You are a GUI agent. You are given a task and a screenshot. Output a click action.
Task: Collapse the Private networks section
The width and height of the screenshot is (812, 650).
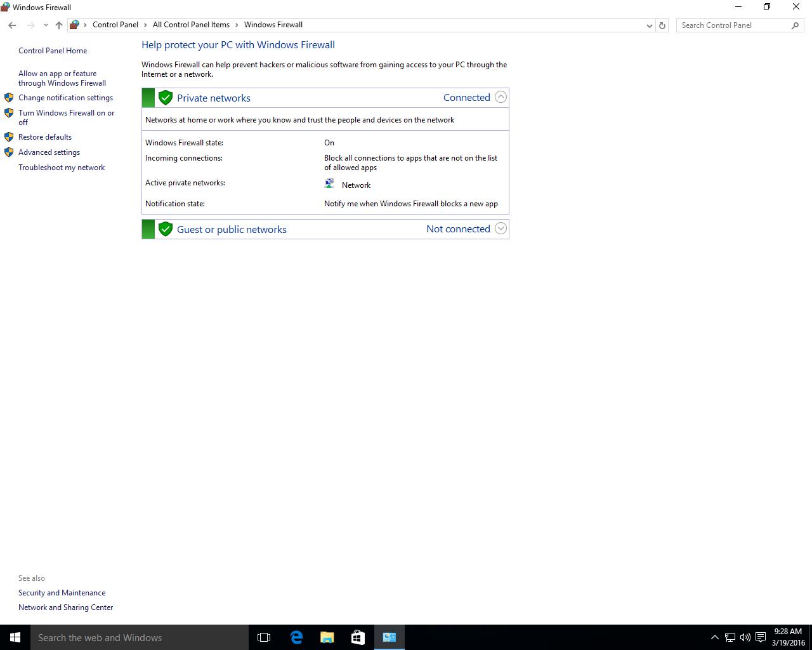coord(501,97)
